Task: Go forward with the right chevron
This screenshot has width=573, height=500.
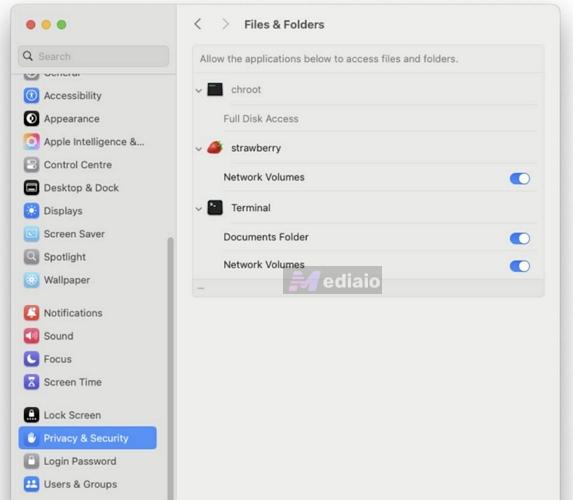Action: tap(225, 24)
